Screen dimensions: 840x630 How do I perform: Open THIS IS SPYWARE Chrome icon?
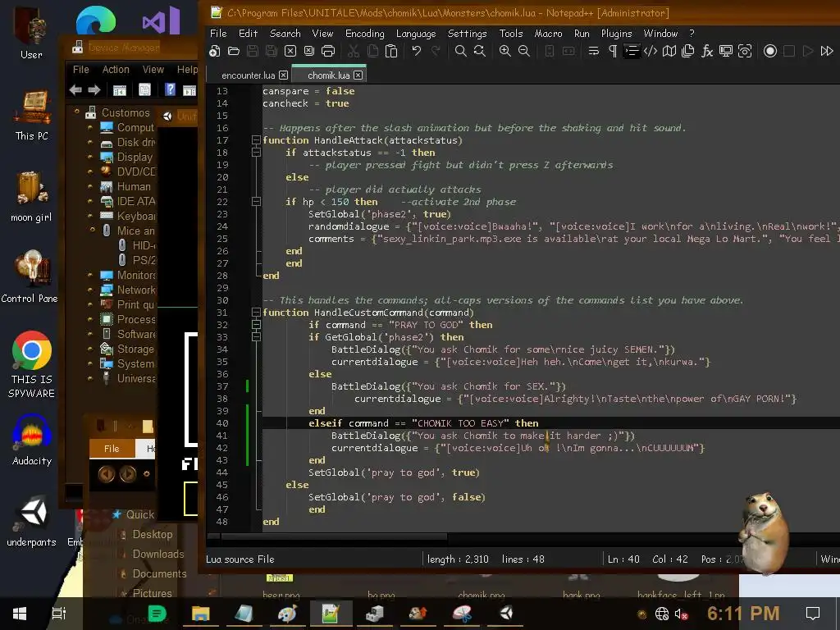pos(32,365)
